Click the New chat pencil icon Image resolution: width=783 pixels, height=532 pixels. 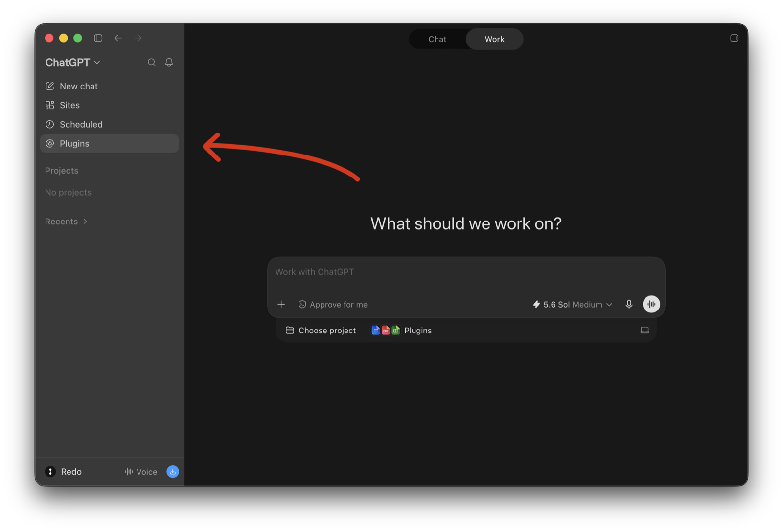click(x=50, y=86)
